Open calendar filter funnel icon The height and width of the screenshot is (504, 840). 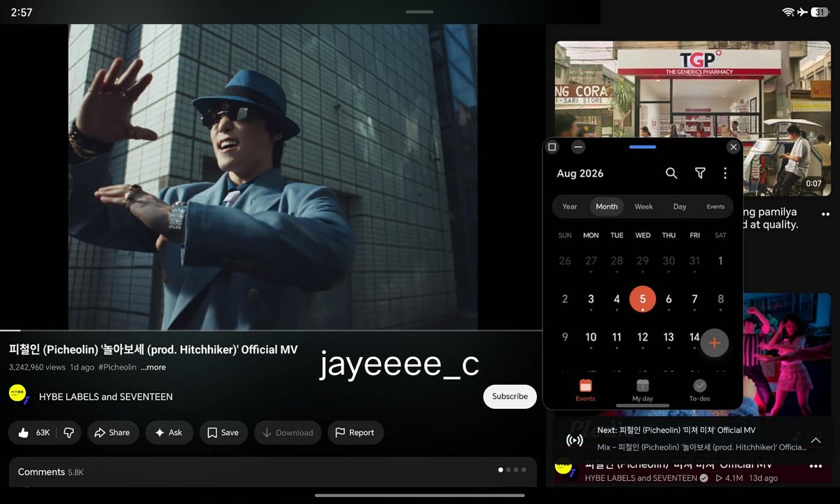[699, 173]
